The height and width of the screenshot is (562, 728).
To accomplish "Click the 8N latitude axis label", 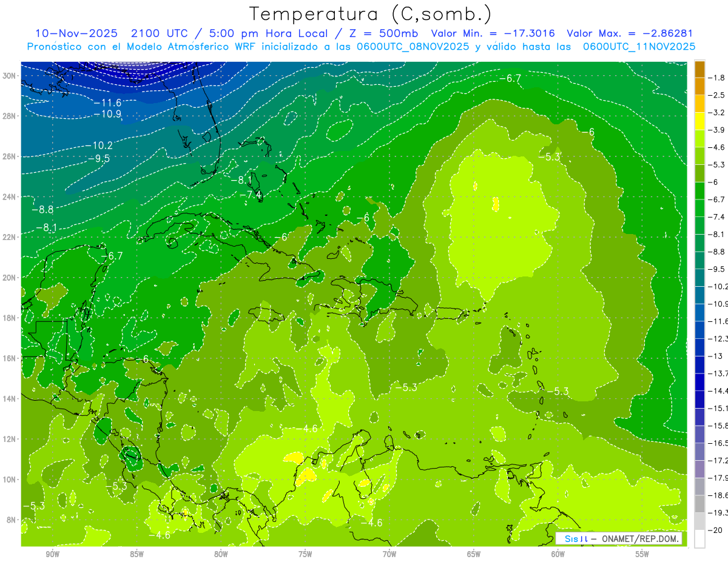I will 12,520.
